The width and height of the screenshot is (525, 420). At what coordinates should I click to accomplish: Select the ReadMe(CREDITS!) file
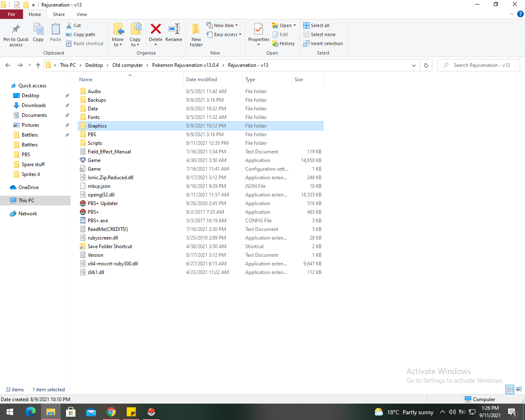[x=107, y=229]
